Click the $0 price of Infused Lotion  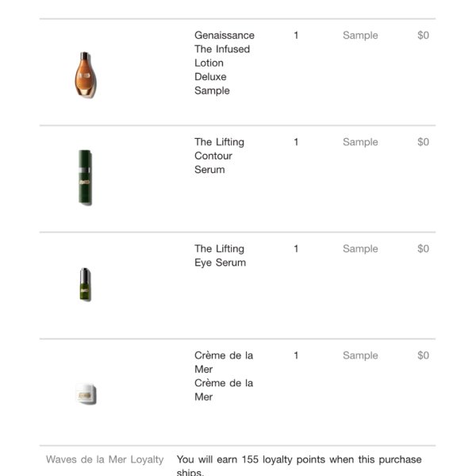423,35
